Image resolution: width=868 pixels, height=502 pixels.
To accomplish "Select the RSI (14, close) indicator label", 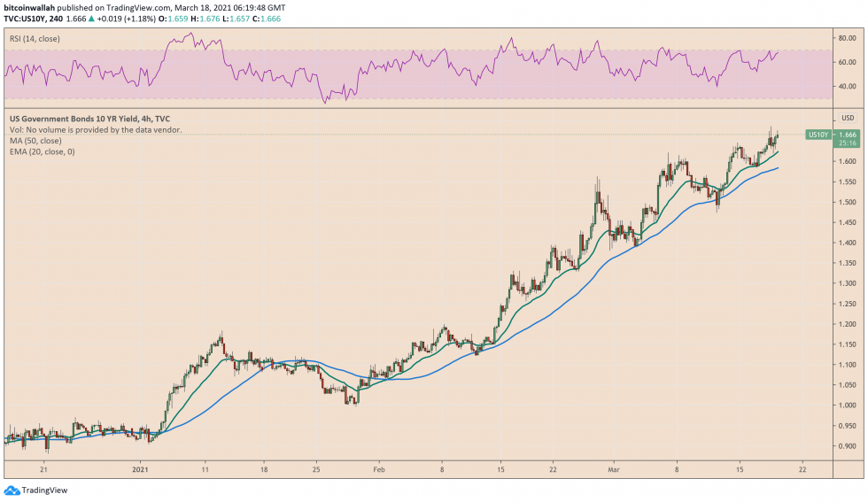I will pyautogui.click(x=35, y=39).
